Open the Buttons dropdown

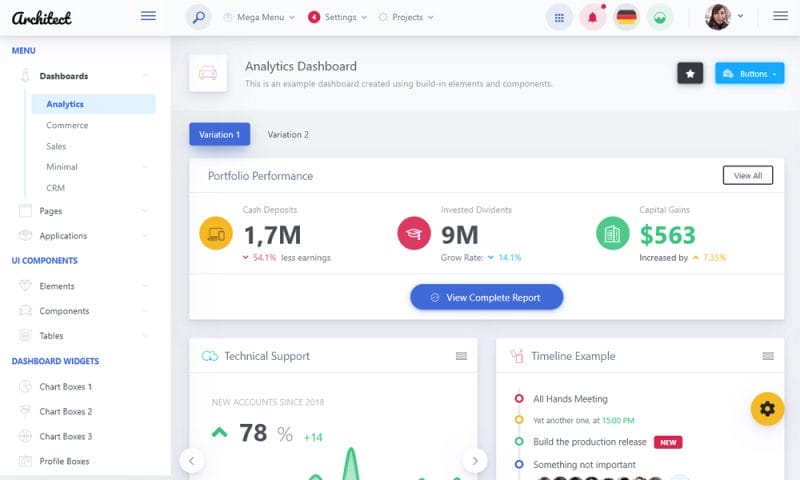coord(749,73)
